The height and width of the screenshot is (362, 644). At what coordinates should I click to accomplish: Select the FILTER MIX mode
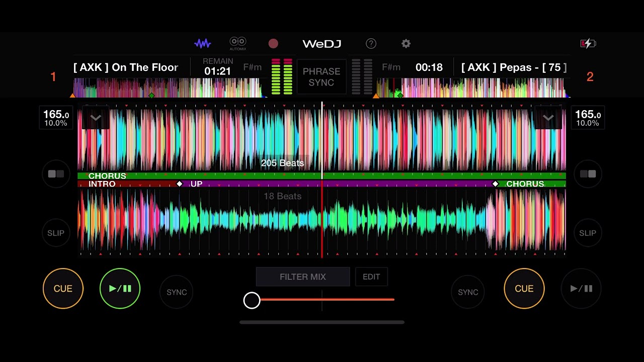point(303,277)
